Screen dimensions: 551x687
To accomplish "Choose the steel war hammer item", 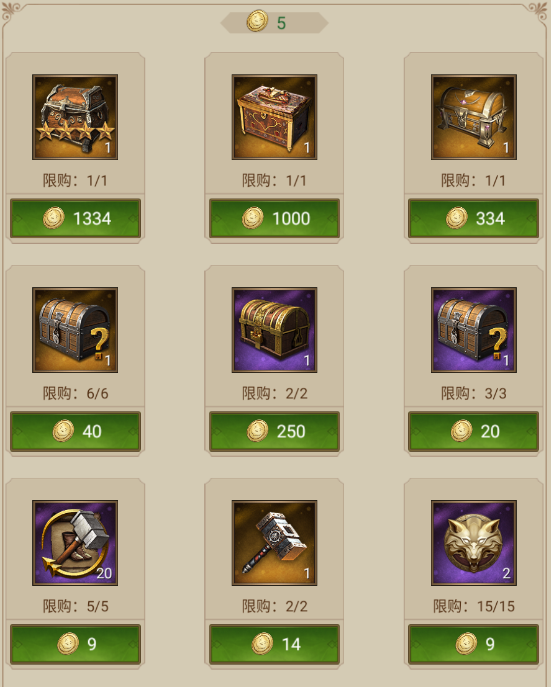I will pyautogui.click(x=274, y=543).
